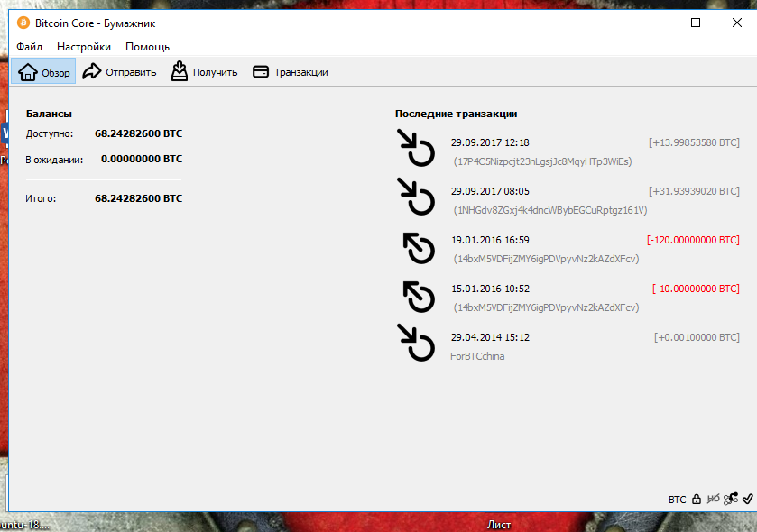The height and width of the screenshot is (532, 757).
Task: Click the Балансы heading
Action: click(x=49, y=114)
